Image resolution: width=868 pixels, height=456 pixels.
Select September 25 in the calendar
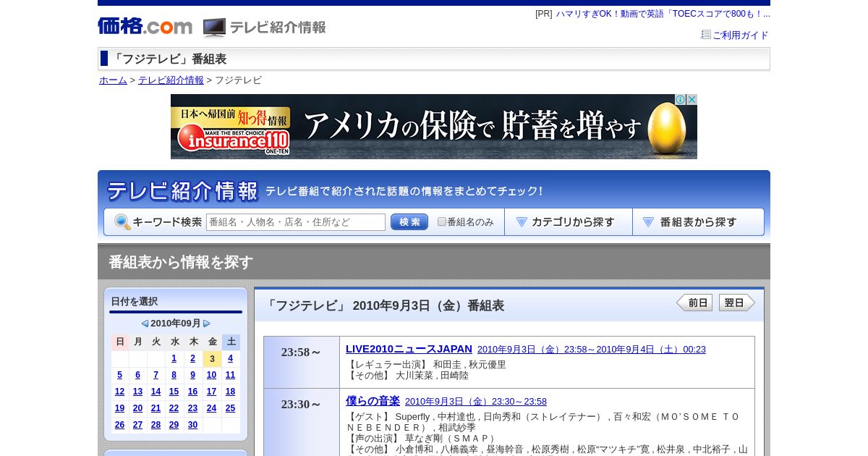[x=231, y=408]
